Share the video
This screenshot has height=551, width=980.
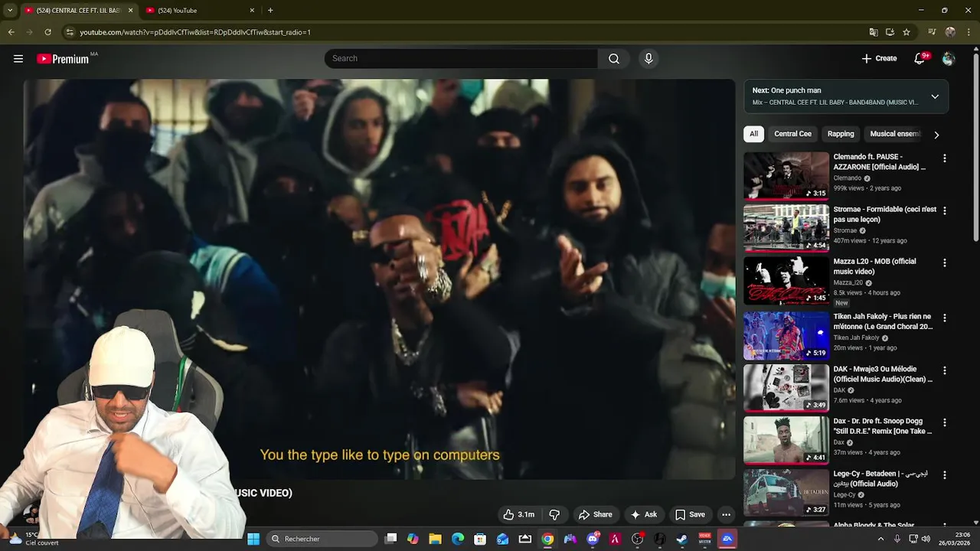pos(595,514)
